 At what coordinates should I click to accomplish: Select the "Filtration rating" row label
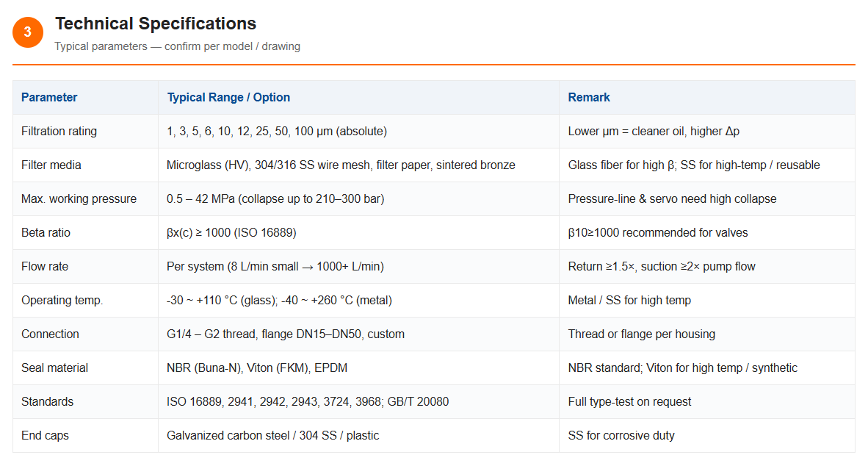tap(59, 132)
